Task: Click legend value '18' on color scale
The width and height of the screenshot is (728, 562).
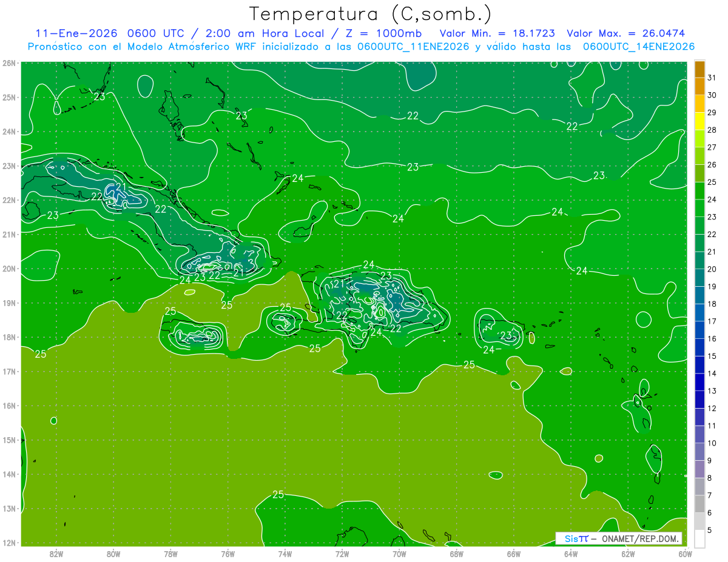Action: (x=712, y=304)
